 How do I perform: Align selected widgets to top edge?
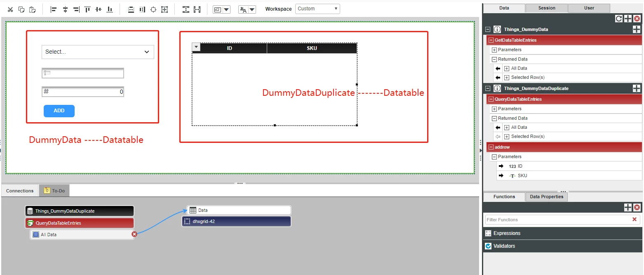(87, 9)
